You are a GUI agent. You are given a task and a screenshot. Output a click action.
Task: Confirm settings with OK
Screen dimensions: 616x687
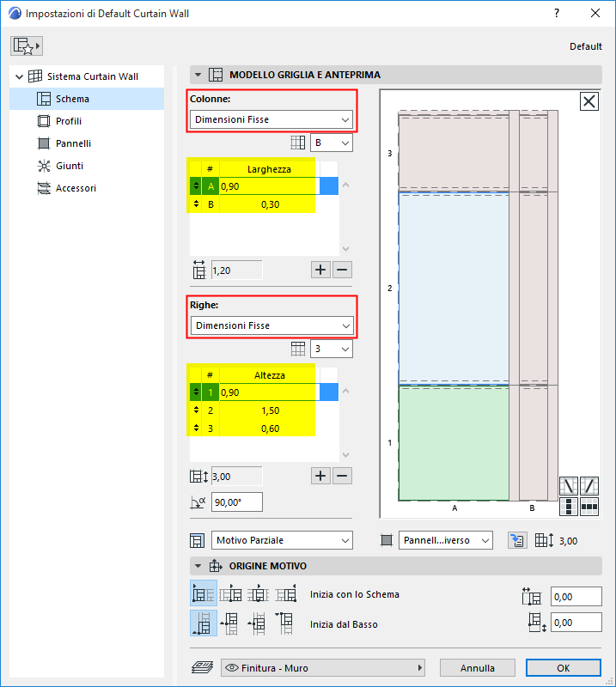tap(564, 668)
